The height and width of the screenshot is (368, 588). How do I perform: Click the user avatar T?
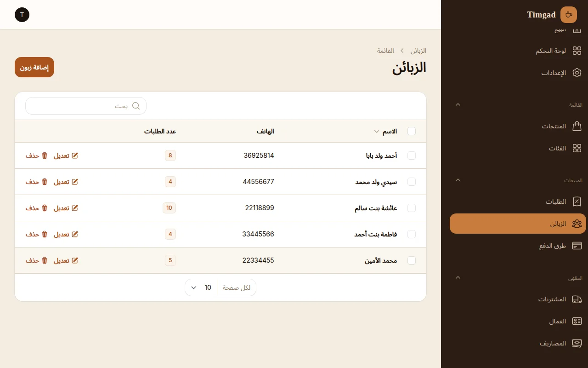(x=22, y=15)
